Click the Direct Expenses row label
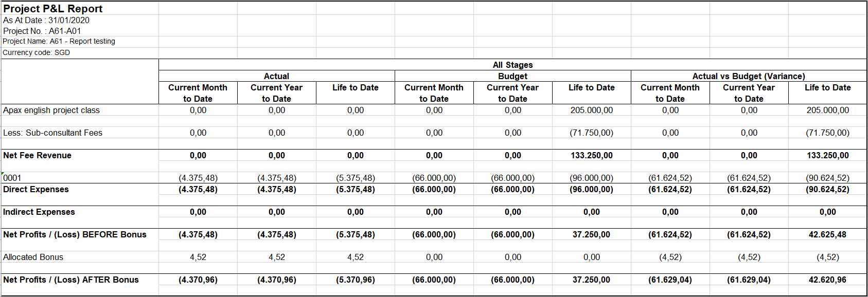This screenshot has height=297, width=868. [x=36, y=189]
